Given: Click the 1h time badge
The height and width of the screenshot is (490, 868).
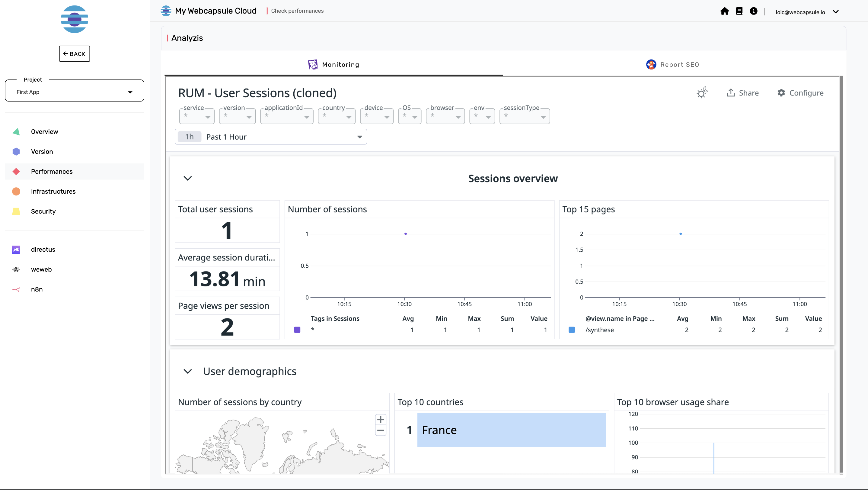Looking at the screenshot, I should (x=189, y=137).
